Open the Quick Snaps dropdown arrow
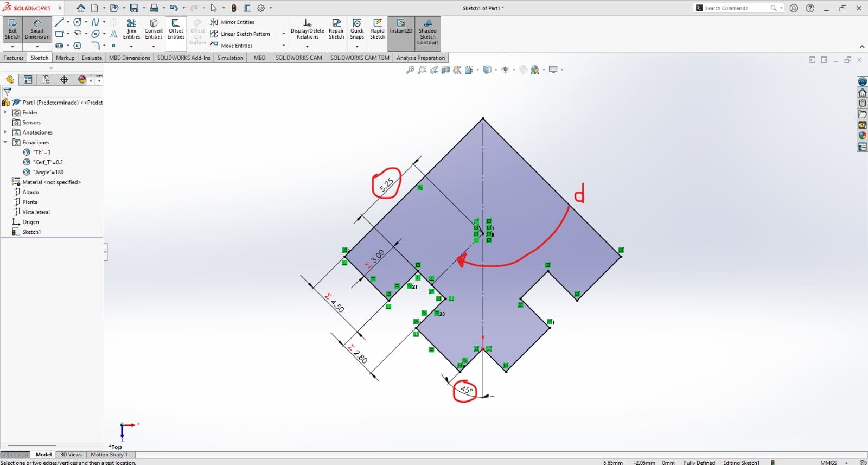This screenshot has width=868, height=465. [x=357, y=47]
